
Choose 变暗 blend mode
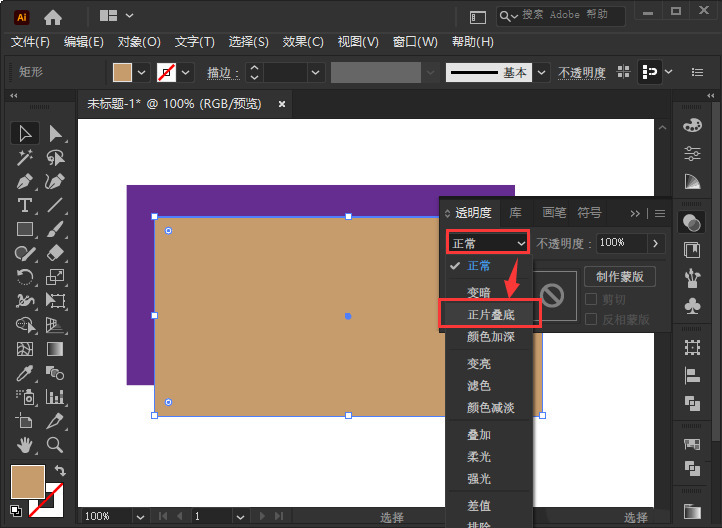click(479, 292)
